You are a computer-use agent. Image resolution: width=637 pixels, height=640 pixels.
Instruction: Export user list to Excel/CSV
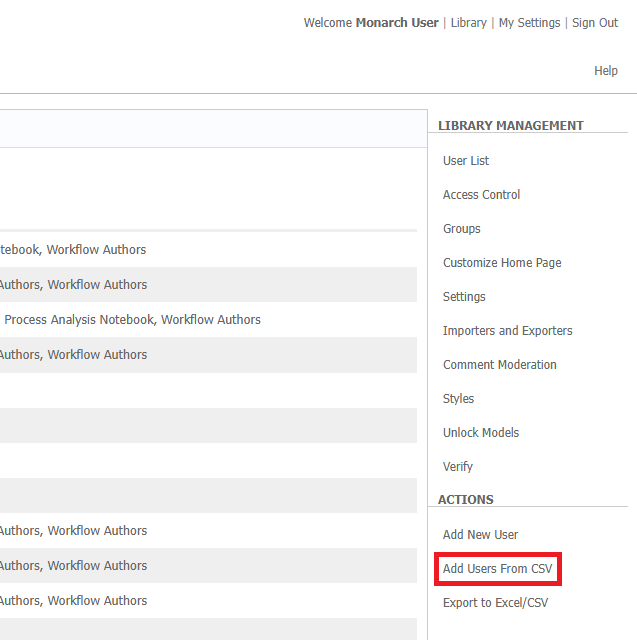click(x=495, y=603)
